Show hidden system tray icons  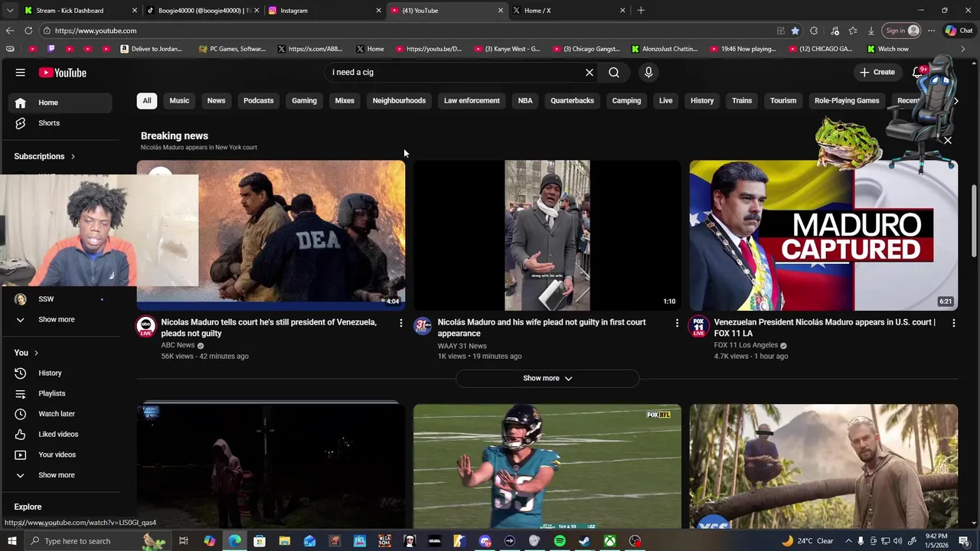(848, 541)
